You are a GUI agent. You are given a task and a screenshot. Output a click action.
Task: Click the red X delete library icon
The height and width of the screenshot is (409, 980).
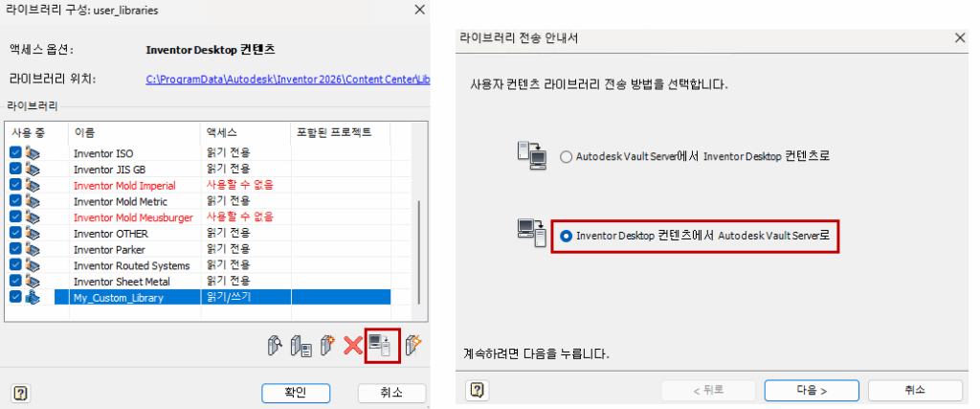(353, 345)
